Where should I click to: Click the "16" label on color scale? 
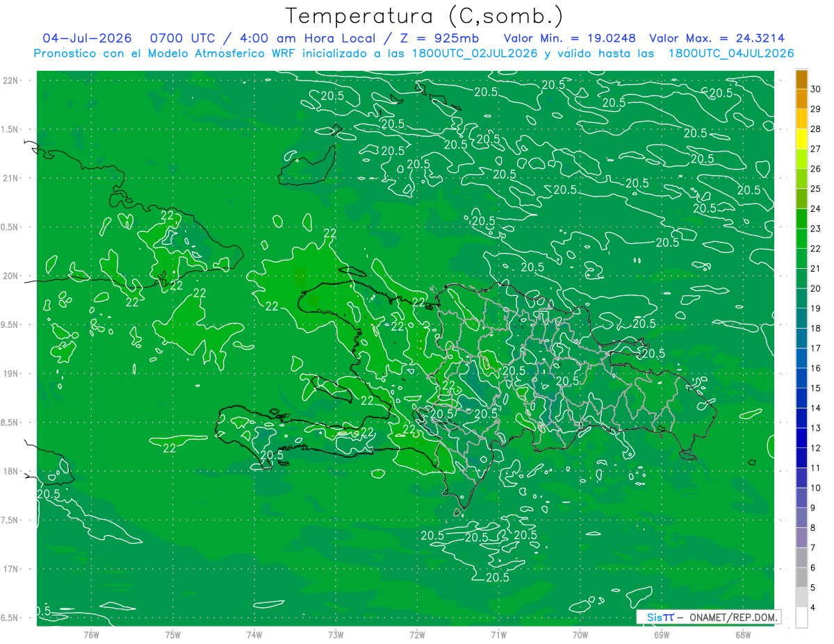pos(815,368)
